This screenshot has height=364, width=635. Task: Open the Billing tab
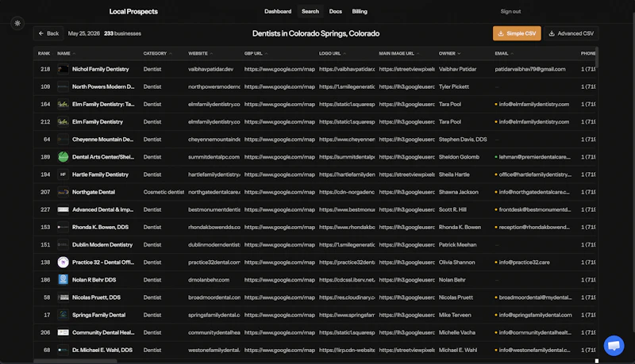(360, 11)
